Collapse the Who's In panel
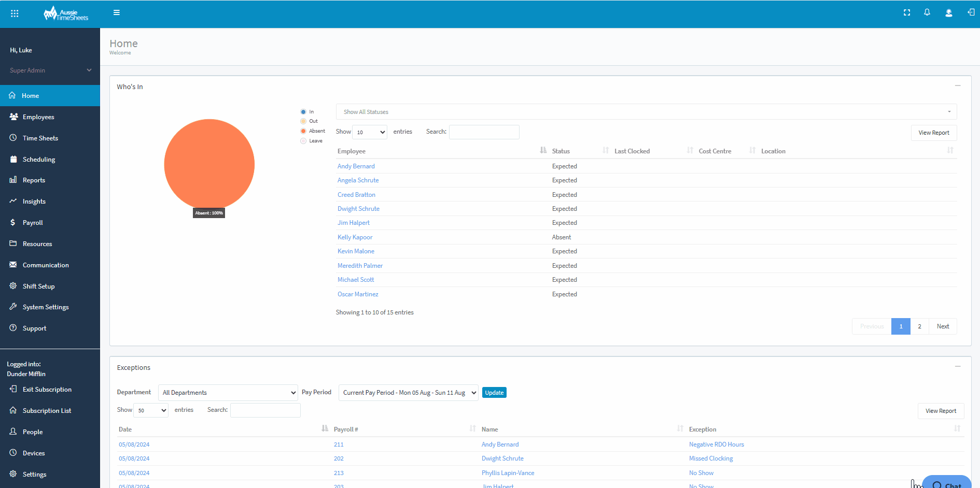Viewport: 980px width, 488px height. [x=958, y=86]
